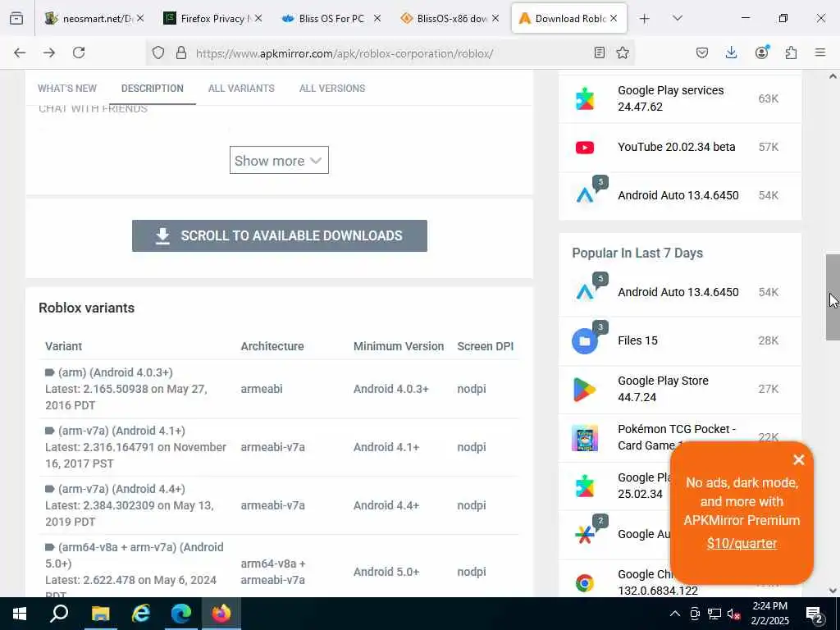Open a new tab with plus
The height and width of the screenshot is (630, 840).
[x=645, y=19]
